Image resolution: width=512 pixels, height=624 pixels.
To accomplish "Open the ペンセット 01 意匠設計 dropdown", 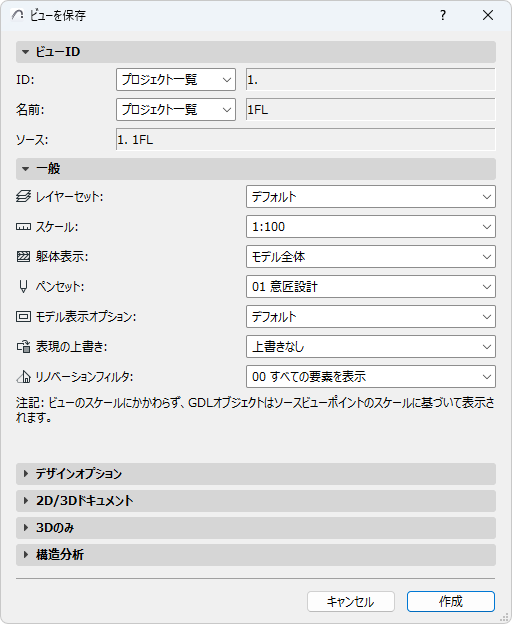I will (371, 287).
